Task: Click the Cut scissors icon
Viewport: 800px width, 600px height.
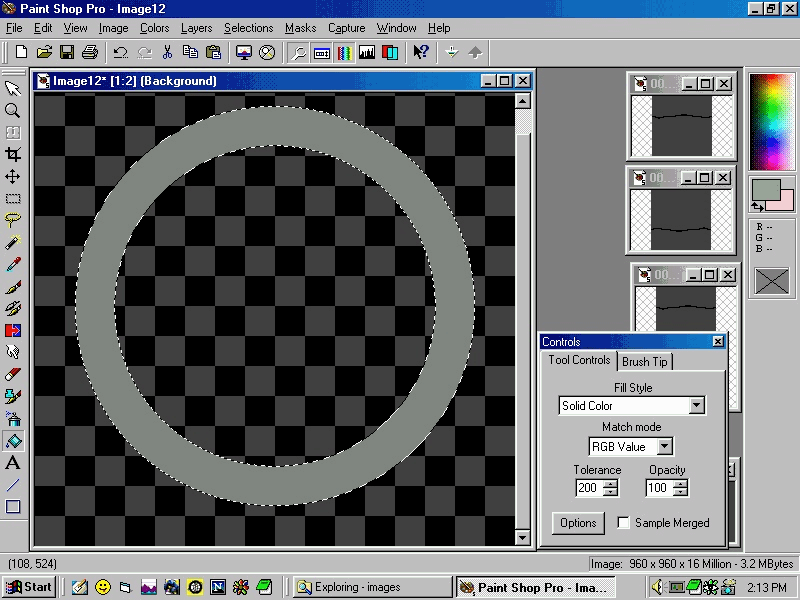Action: point(167,52)
